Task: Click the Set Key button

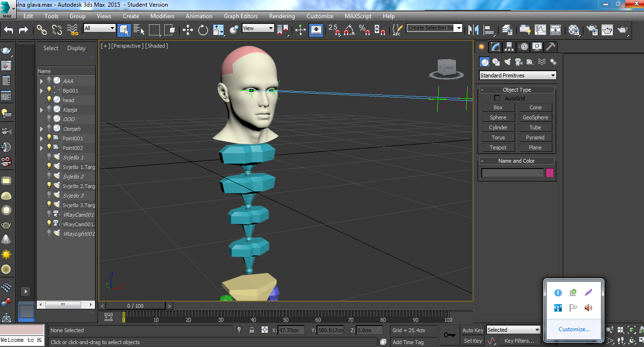Action: tap(473, 341)
